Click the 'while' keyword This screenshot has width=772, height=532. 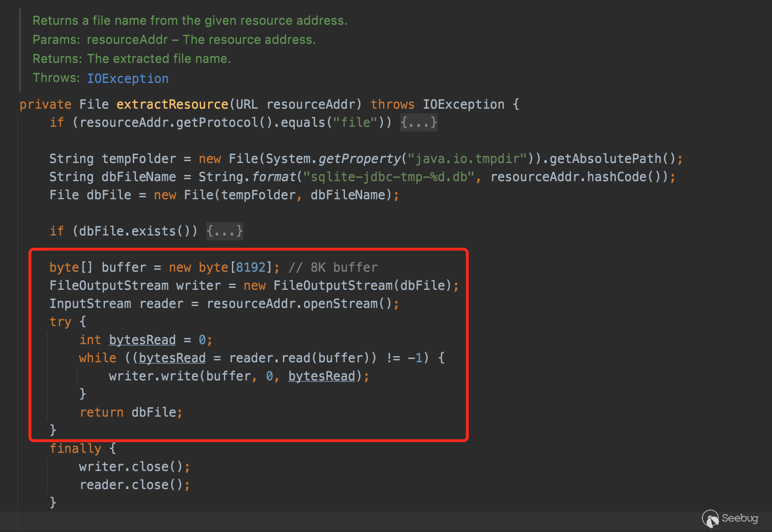(x=98, y=358)
